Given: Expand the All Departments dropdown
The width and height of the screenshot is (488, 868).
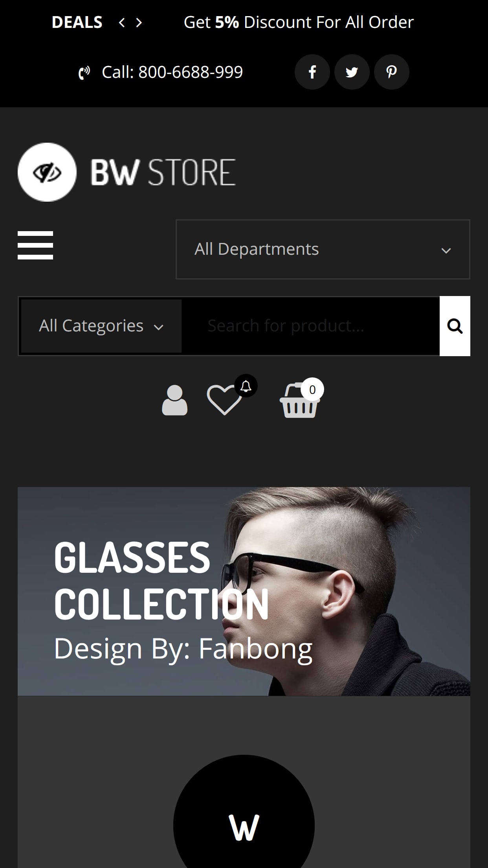Looking at the screenshot, I should click(323, 249).
